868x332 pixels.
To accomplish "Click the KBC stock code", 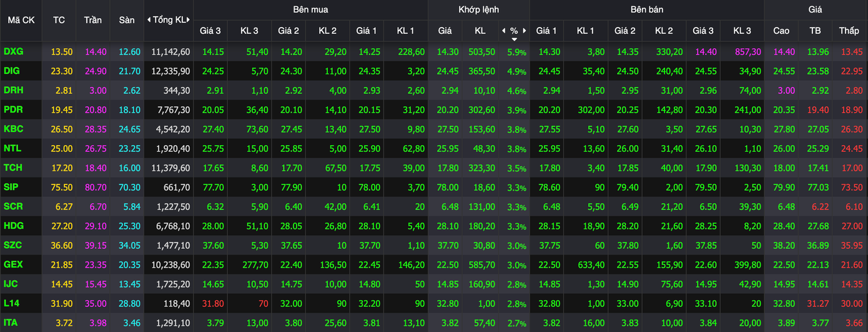I will 13,129.
